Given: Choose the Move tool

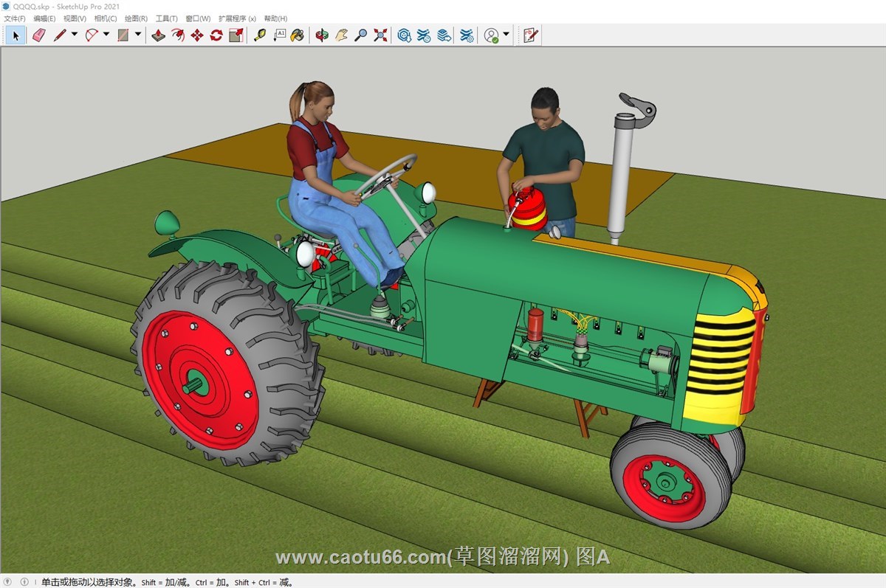Looking at the screenshot, I should point(197,35).
